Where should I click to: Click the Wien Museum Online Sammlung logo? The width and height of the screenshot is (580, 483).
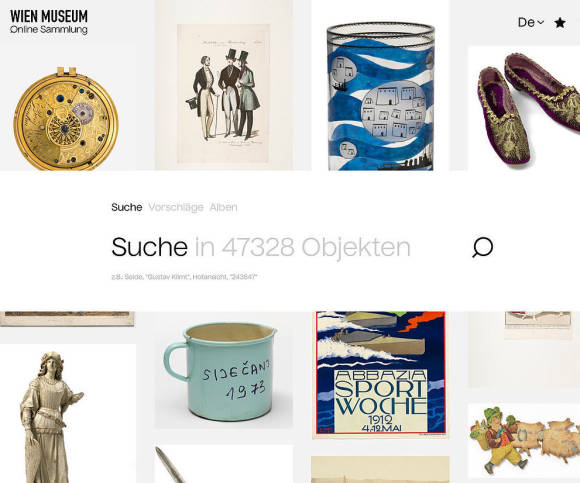[49, 22]
